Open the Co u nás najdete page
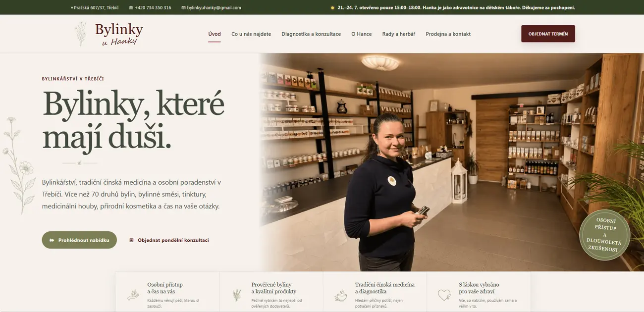The width and height of the screenshot is (644, 312). point(251,34)
